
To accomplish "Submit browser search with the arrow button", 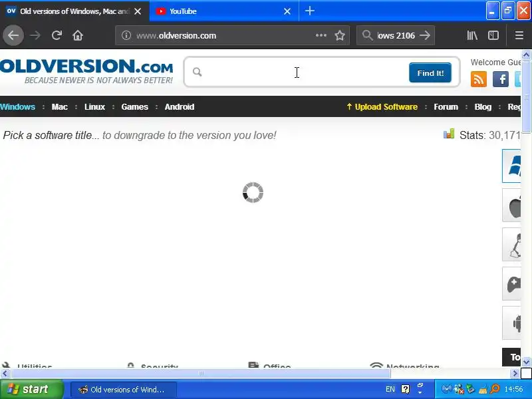I will (425, 35).
